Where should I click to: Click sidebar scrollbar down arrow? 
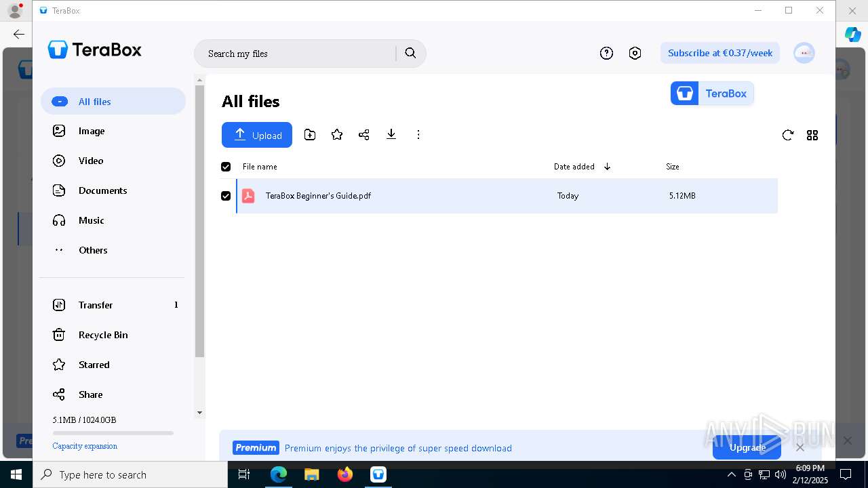tap(199, 412)
